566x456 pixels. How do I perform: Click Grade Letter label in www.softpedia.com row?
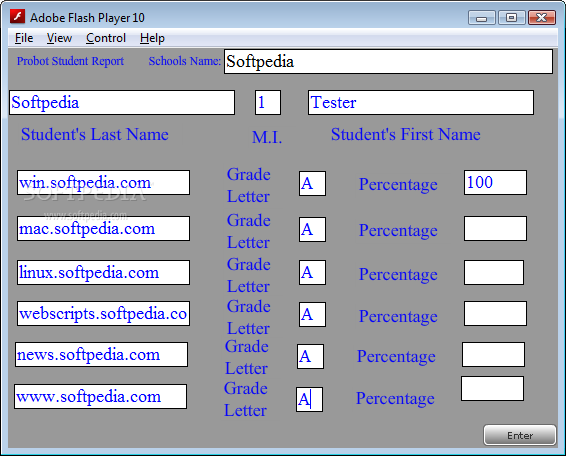tap(245, 399)
